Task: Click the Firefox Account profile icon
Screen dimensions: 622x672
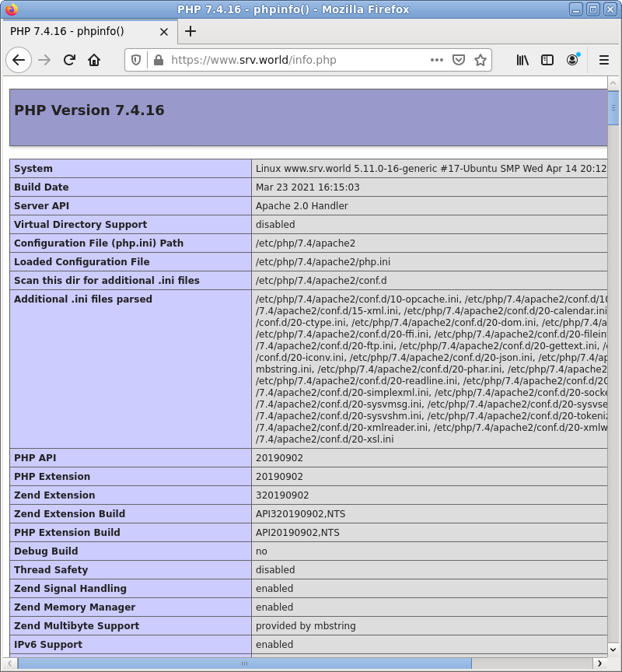Action: click(573, 59)
